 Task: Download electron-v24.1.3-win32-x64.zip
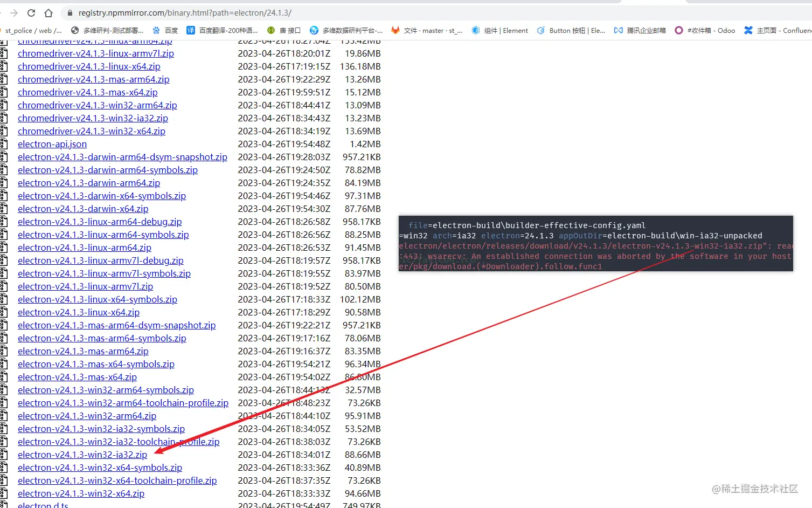click(81, 493)
